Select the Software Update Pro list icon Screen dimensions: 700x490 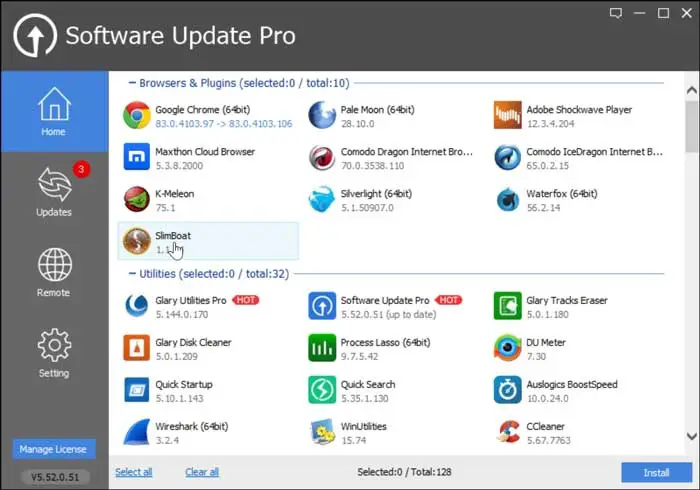point(322,306)
